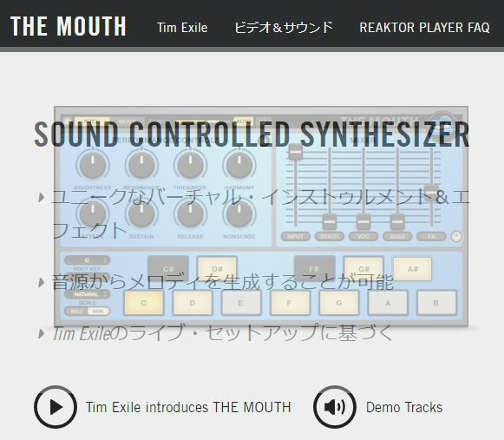The height and width of the screenshot is (440, 504).
Task: Click the SOUND CONTROLLED SYNTHESIZER heading
Action: [x=252, y=135]
